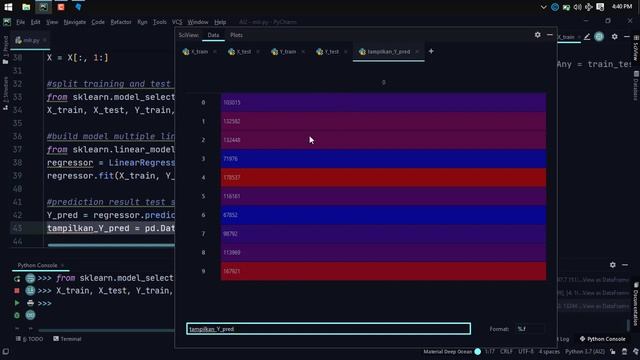This screenshot has width=640, height=360.
Task: Open Python Console tool window button at bottom right
Action: tap(602, 339)
